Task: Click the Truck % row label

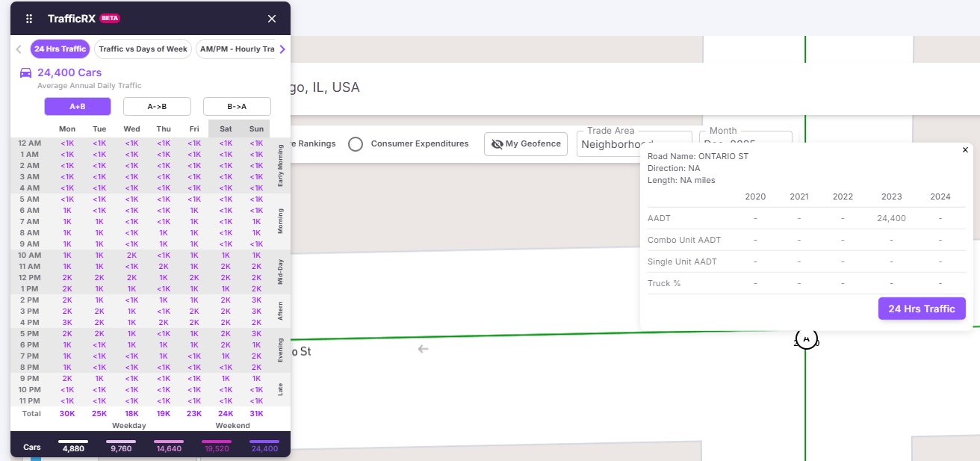Action: (664, 283)
